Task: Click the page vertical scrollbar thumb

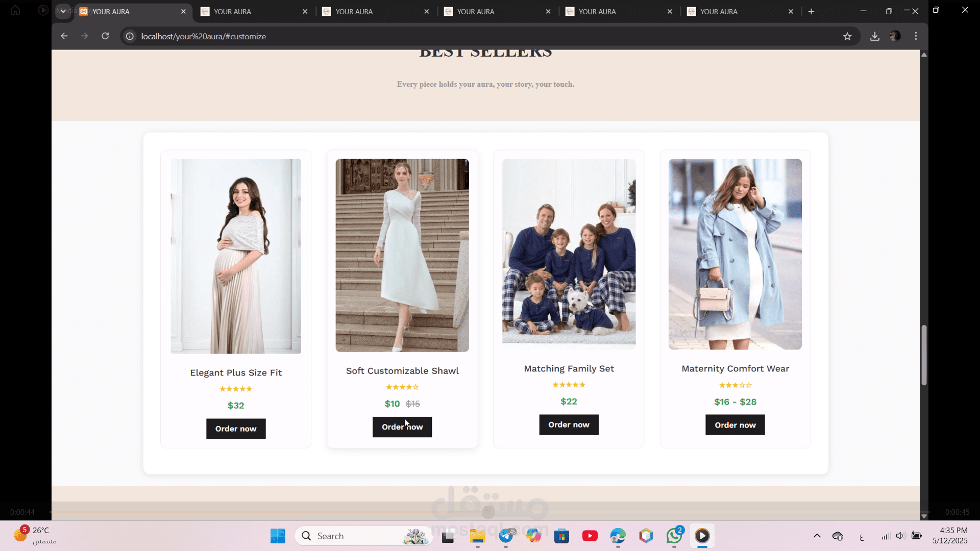Action: coord(924,355)
